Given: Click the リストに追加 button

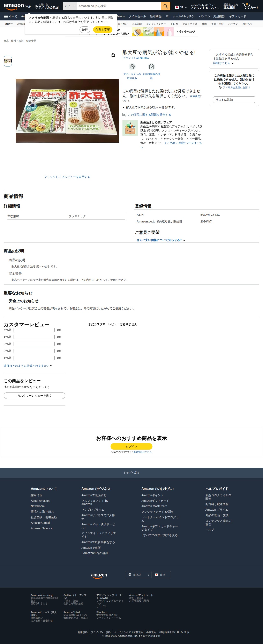Looking at the screenshot, I should (234, 99).
